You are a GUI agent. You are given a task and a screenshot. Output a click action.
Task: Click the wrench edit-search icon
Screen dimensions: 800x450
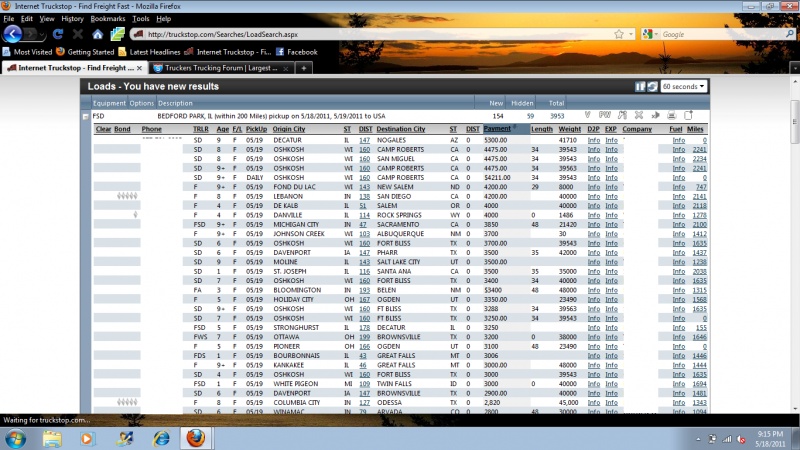[623, 116]
